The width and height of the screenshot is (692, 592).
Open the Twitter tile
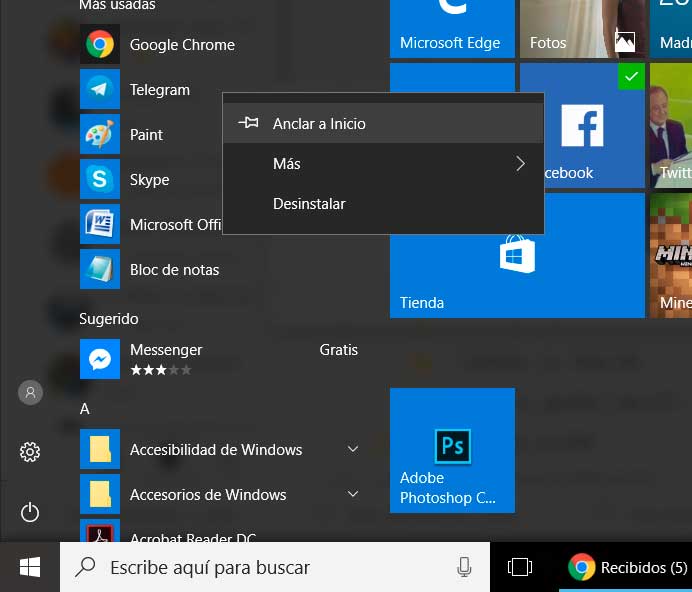(671, 126)
